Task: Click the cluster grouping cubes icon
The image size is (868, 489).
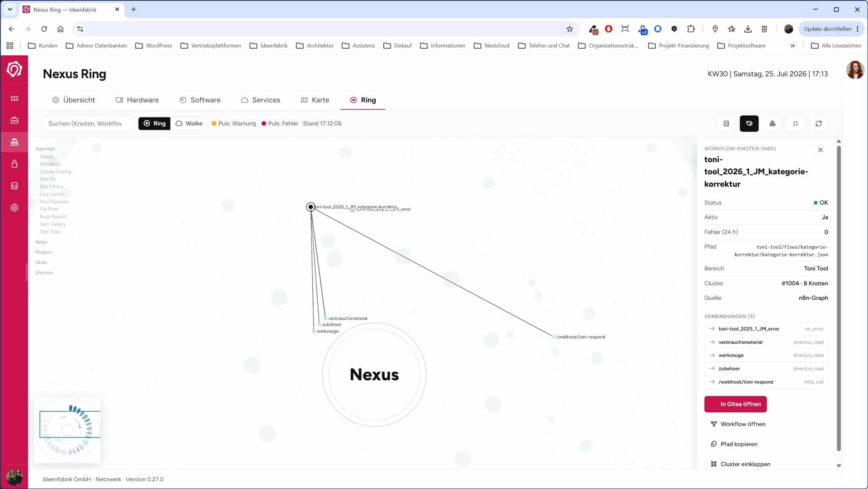Action: pos(772,123)
